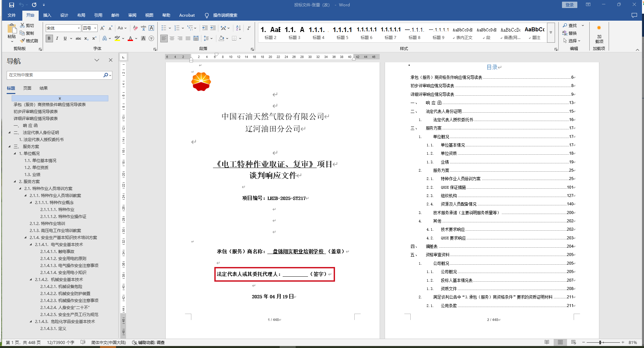Screen dimensions: 644x348
Task: Open the navigation pane options chevron
Action: tap(97, 60)
